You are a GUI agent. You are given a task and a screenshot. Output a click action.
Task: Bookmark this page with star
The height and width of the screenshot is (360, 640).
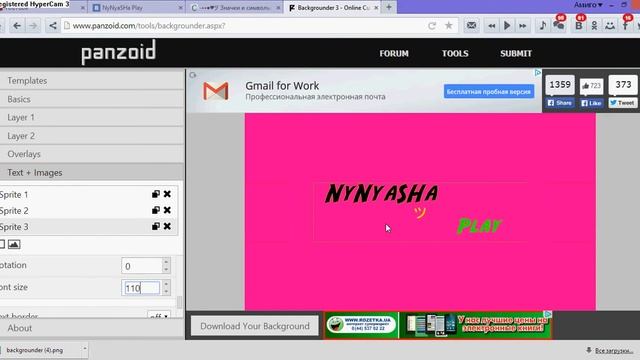449,26
